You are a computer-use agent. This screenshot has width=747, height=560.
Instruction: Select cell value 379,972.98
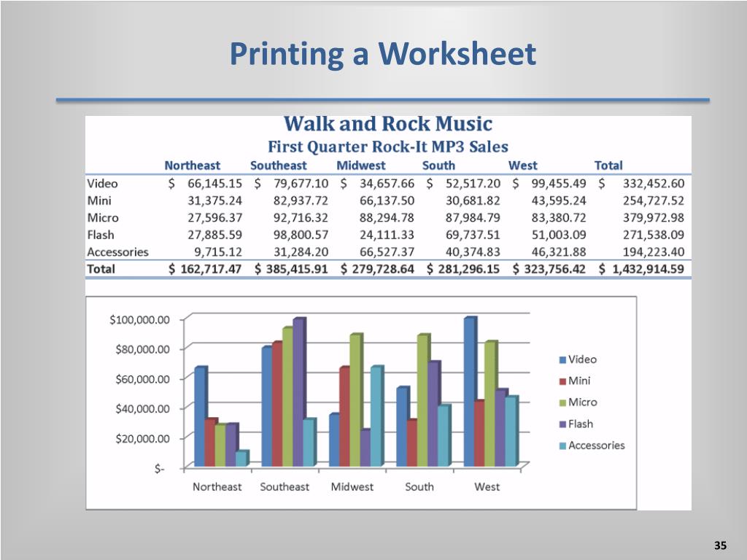tap(653, 217)
